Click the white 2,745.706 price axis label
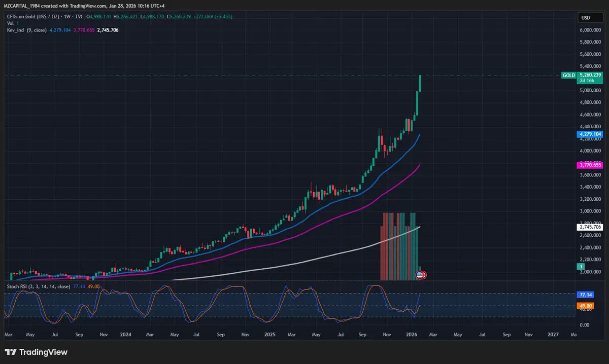Screen dimensions: 609x364 pyautogui.click(x=590, y=228)
